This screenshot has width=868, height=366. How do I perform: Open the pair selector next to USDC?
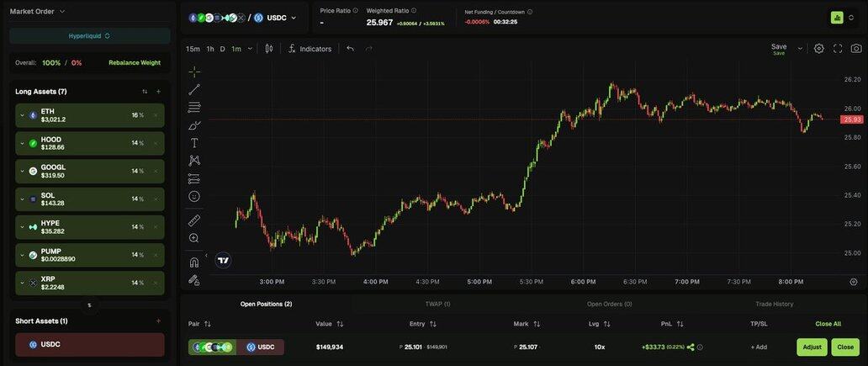(x=293, y=18)
